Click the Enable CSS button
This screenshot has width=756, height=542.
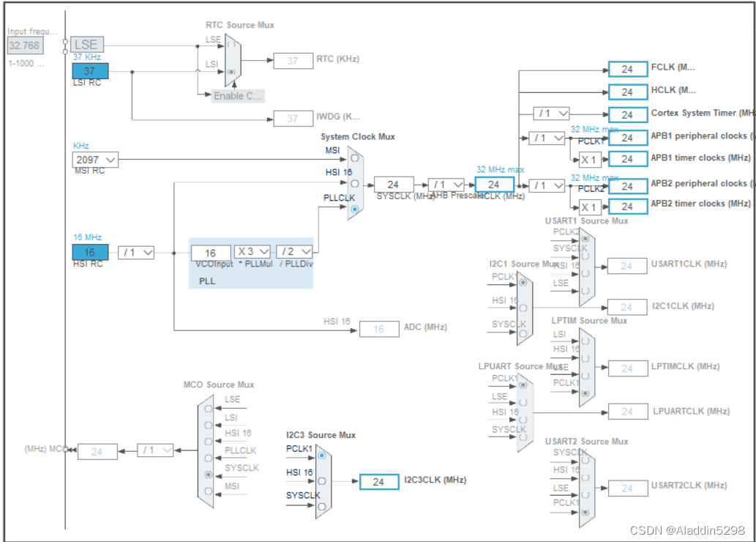(x=238, y=95)
